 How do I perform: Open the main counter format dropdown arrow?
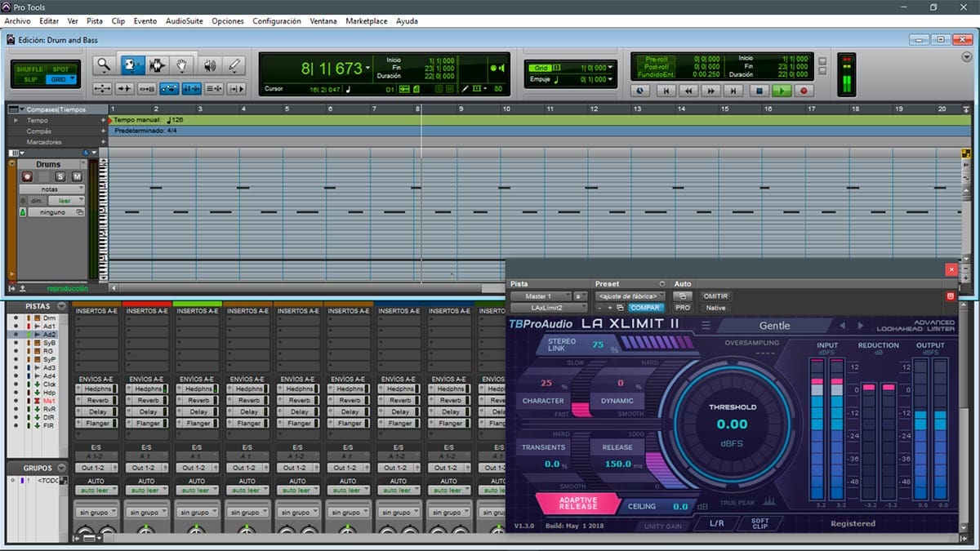368,69
